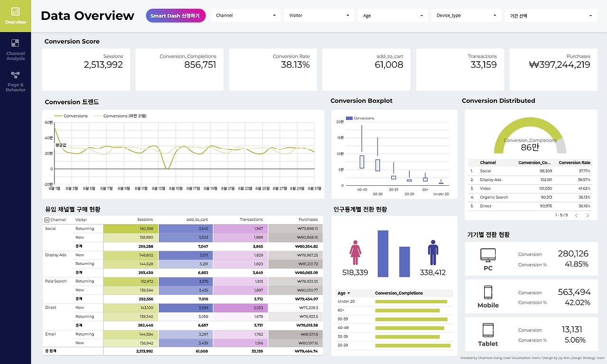607x364 pixels.
Task: Open the Visitor filter dropdown
Action: [319, 16]
